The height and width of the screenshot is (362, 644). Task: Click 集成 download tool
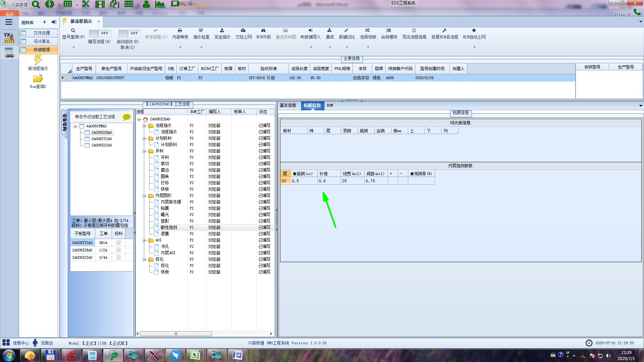tap(330, 34)
